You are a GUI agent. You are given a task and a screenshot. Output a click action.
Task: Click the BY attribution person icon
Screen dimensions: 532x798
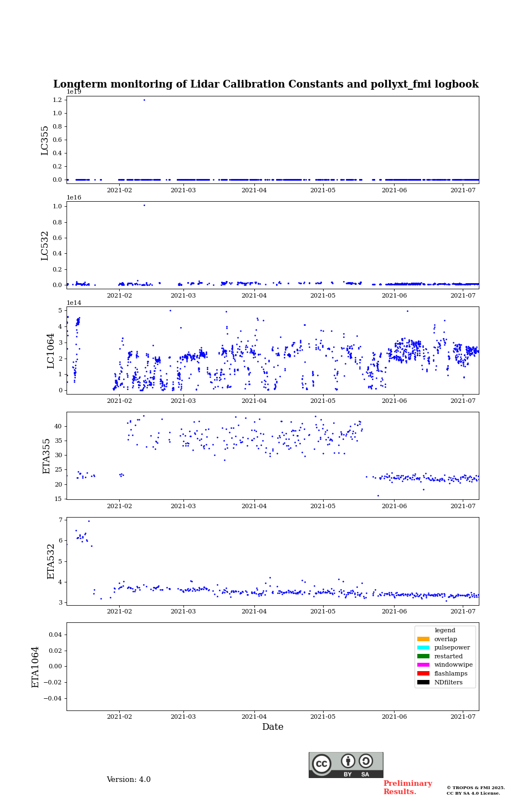click(348, 761)
